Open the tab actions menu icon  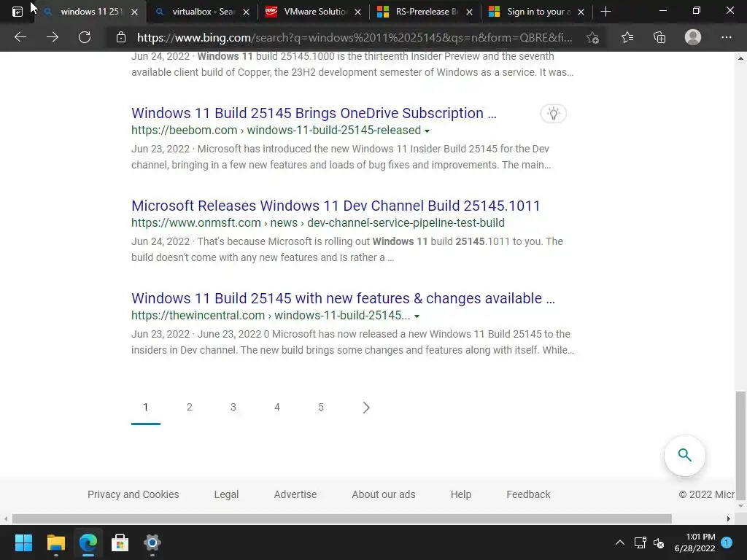click(x=18, y=12)
